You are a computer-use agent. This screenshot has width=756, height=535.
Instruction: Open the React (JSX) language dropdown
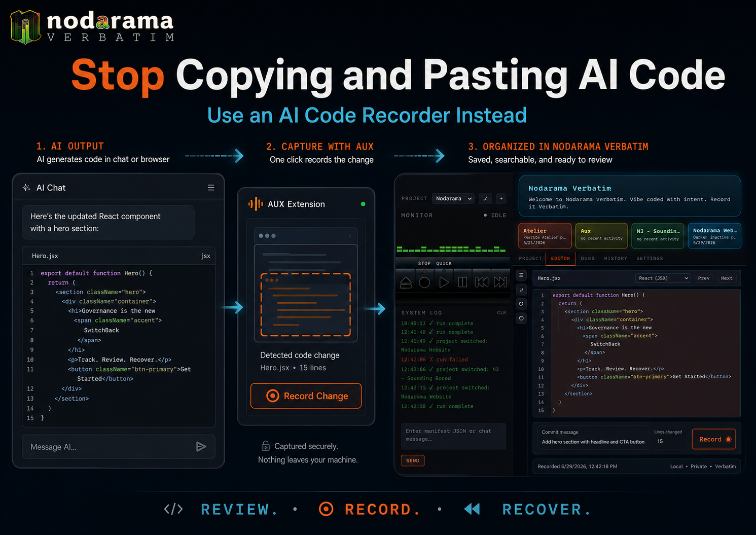coord(663,278)
